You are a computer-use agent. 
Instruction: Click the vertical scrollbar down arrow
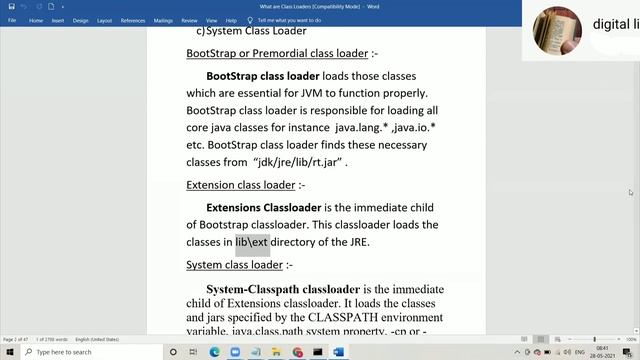point(636,331)
